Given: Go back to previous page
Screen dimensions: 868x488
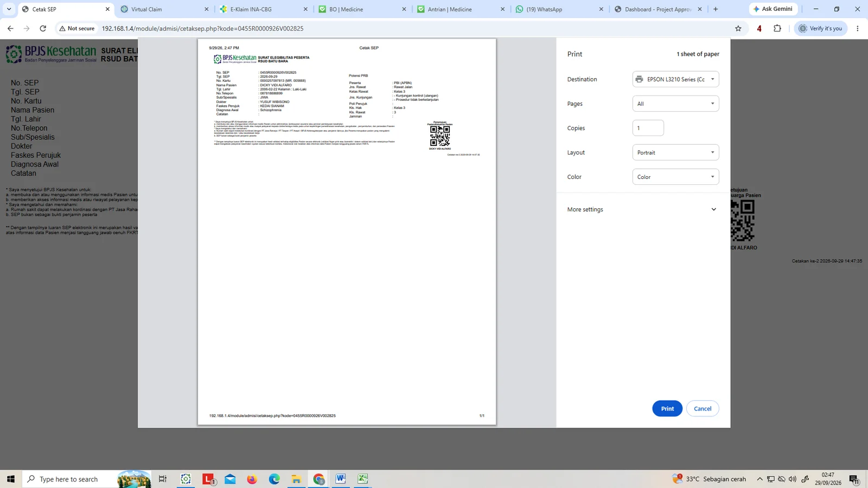Looking at the screenshot, I should coord(10,28).
